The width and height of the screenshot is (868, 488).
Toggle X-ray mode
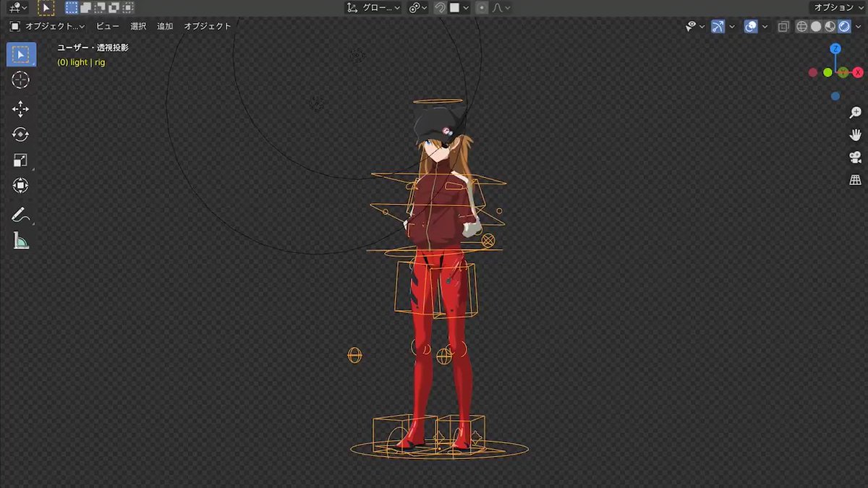pos(783,27)
